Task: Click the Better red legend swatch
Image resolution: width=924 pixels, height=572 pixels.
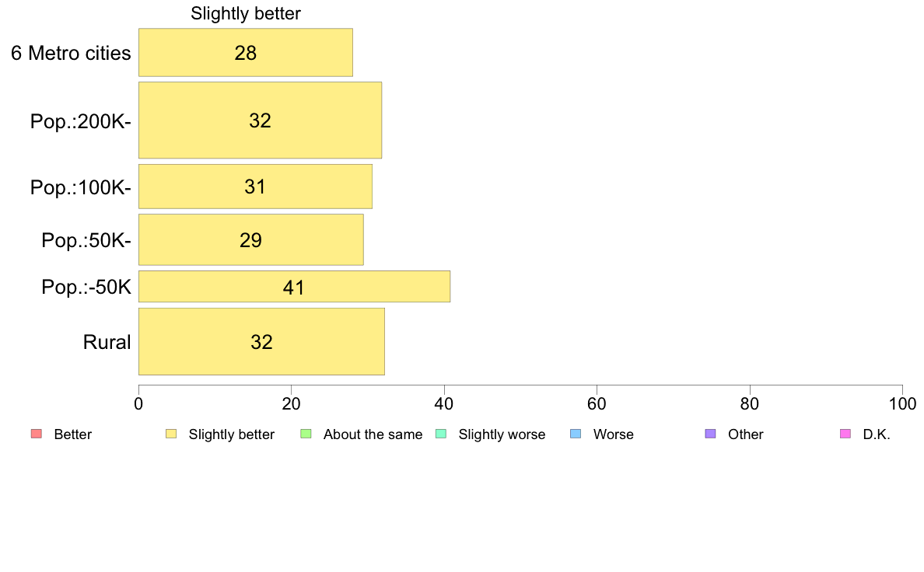Action: [37, 434]
